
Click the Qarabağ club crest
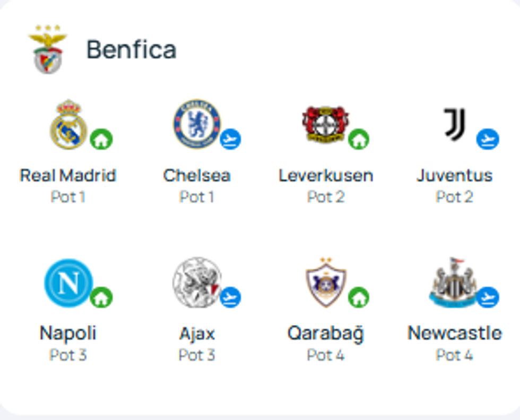[325, 283]
